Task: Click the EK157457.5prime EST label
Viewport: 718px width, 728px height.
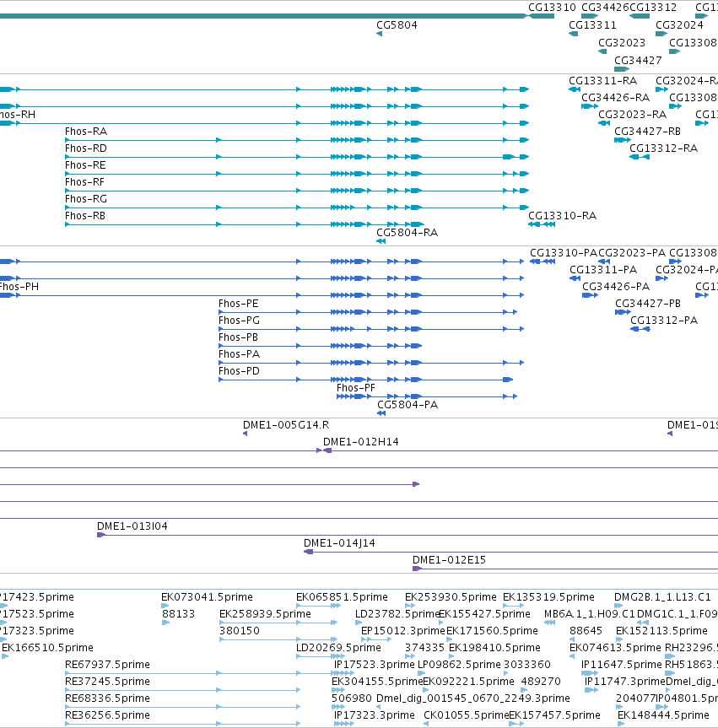Action: (554, 715)
